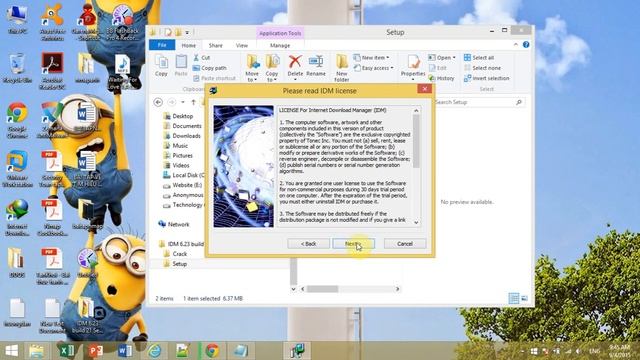Click Select all in the ribbon

pyautogui.click(x=479, y=58)
